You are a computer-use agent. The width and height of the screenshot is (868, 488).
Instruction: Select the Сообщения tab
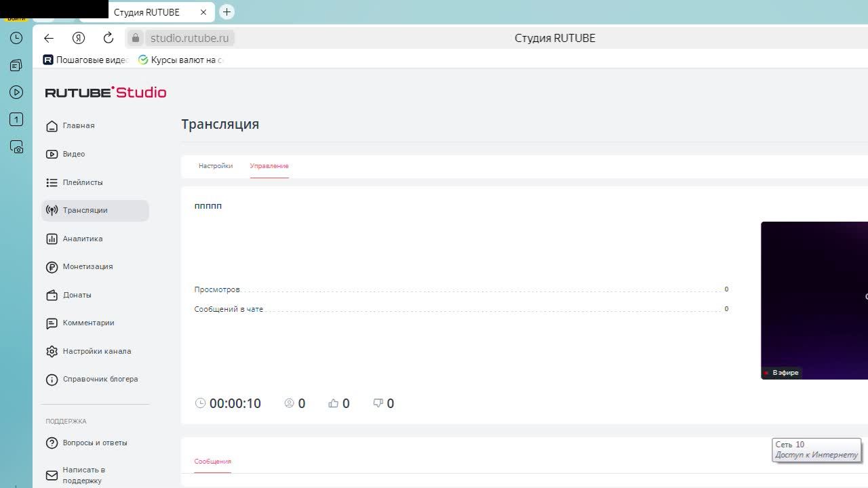coord(213,462)
